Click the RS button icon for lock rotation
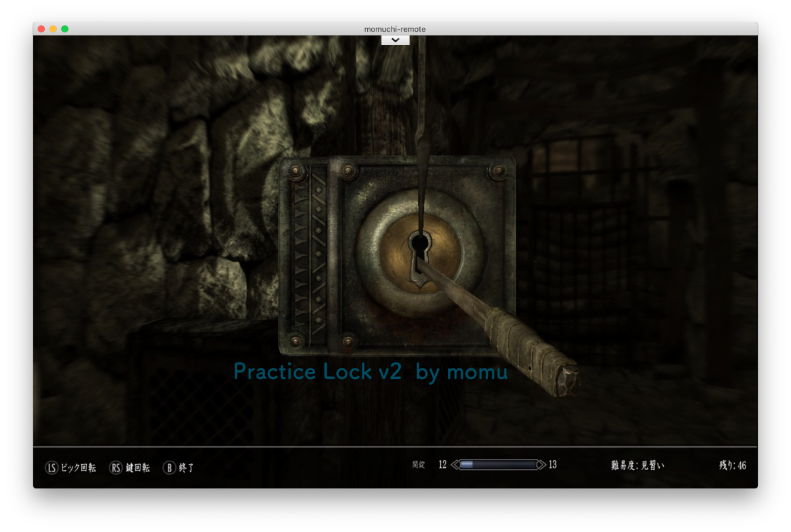This screenshot has width=791, height=532. tap(117, 467)
